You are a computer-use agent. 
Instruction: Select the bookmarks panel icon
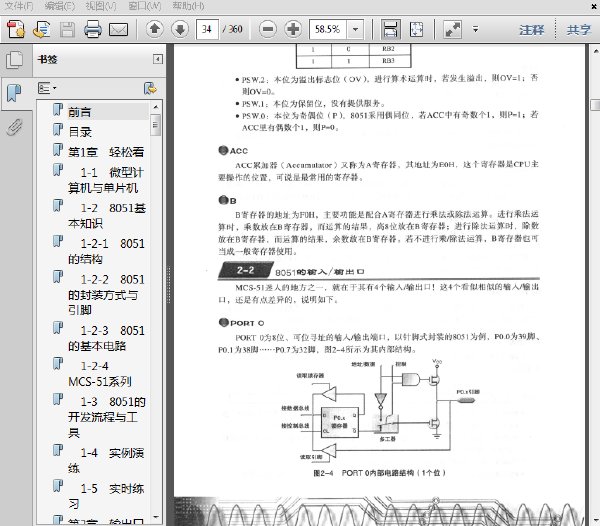coord(15,94)
